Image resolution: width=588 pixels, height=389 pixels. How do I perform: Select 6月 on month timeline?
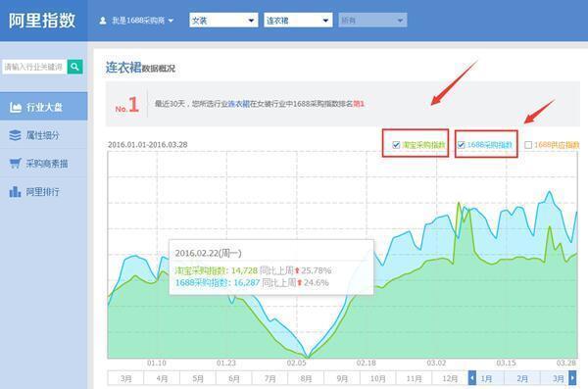tap(233, 378)
